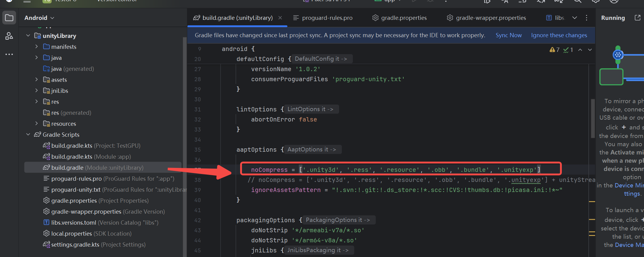Show more tool windows via the ellipsis icon

pyautogui.click(x=9, y=54)
